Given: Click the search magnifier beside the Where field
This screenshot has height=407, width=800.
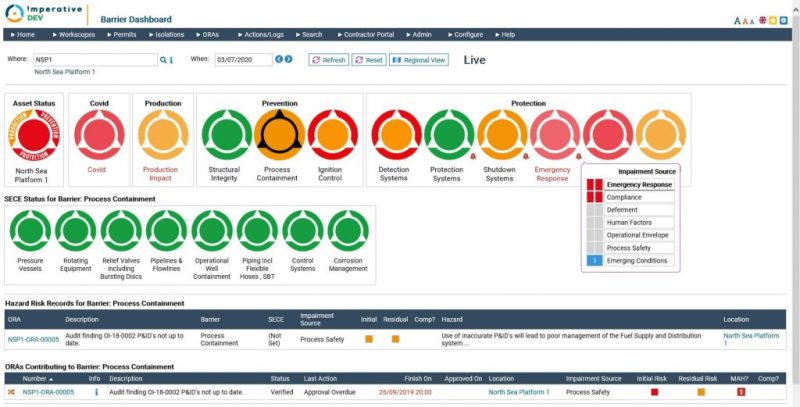Looking at the screenshot, I should pos(164,60).
